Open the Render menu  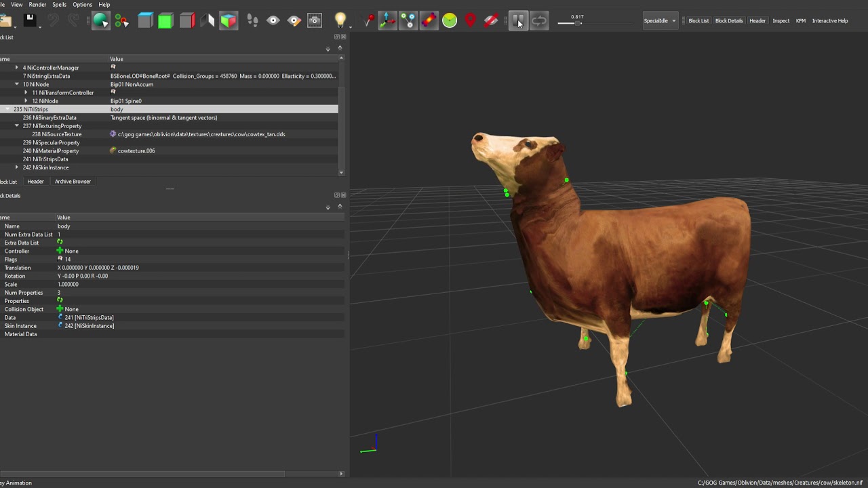(x=38, y=5)
